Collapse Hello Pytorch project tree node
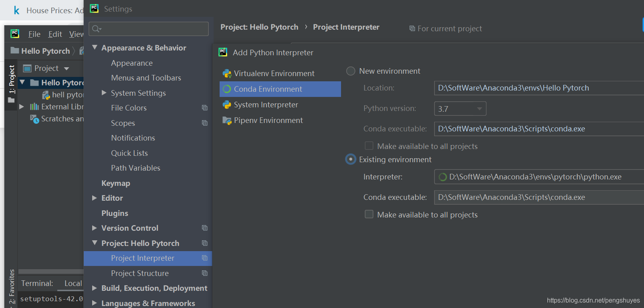The height and width of the screenshot is (308, 644). click(x=22, y=83)
